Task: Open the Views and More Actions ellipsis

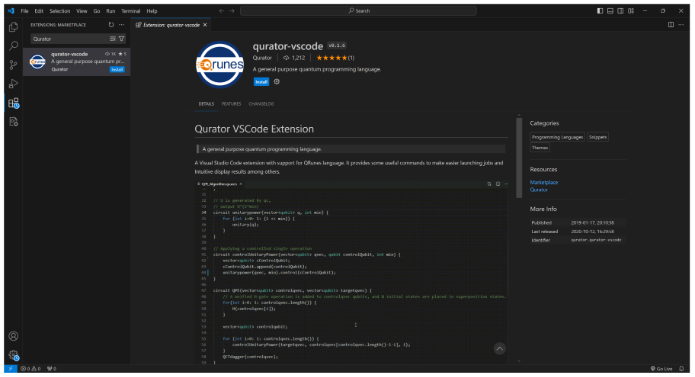Action: [121, 25]
